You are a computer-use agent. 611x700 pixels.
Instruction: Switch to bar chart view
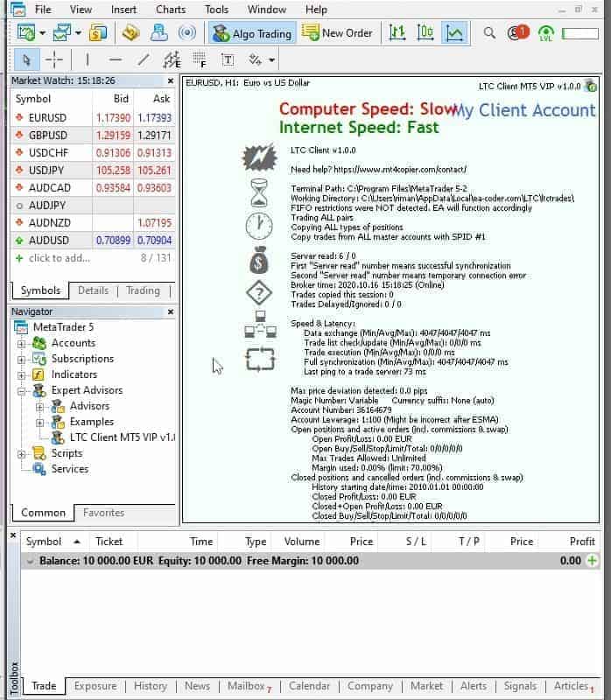tap(397, 33)
